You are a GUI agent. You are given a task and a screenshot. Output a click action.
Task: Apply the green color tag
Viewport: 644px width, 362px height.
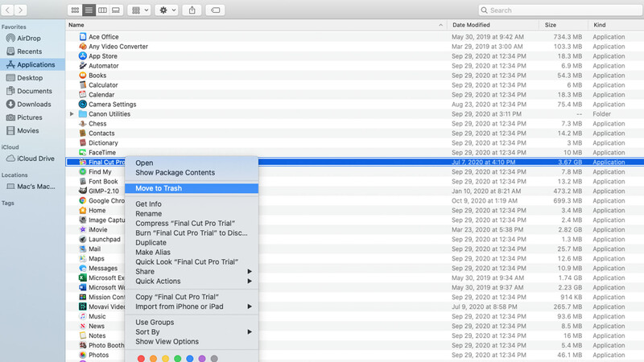click(177, 359)
